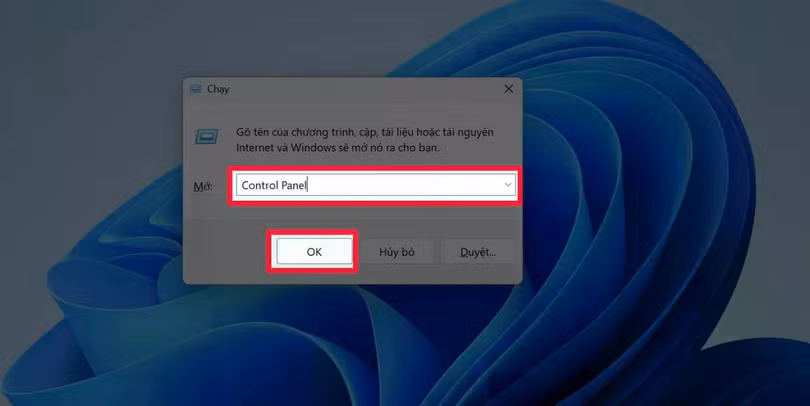Click OK in the Chạy dialog
This screenshot has width=810, height=406.
click(314, 252)
